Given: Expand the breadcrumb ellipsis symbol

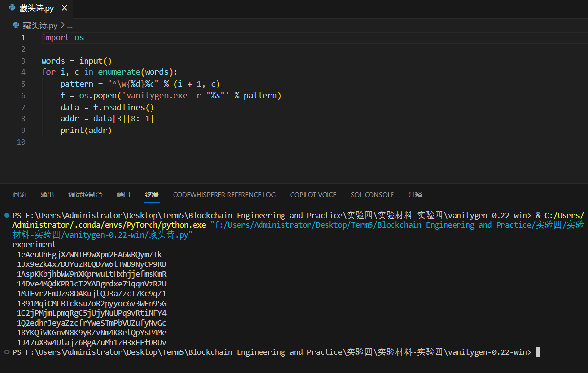Looking at the screenshot, I should click(x=70, y=25).
